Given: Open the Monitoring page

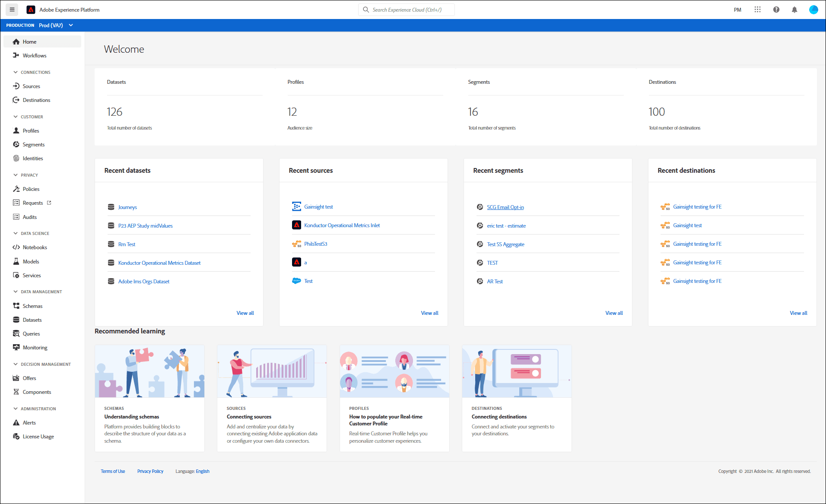Looking at the screenshot, I should click(x=35, y=347).
